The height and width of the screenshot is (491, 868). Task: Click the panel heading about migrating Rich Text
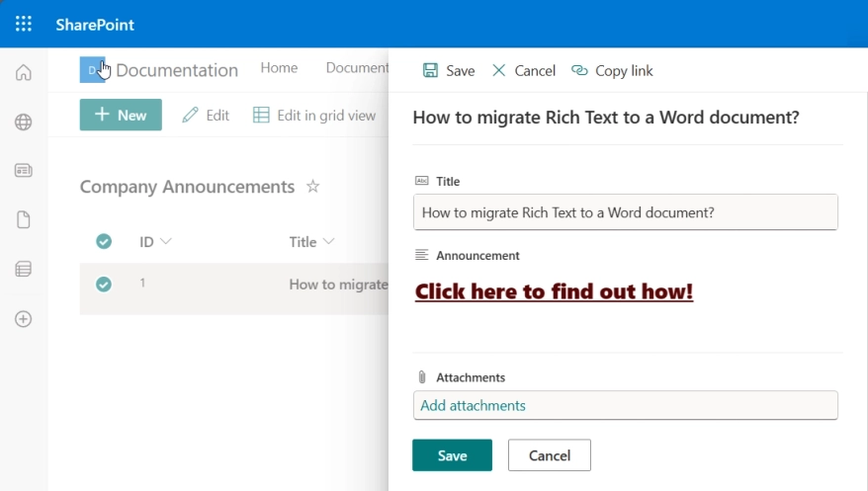point(606,118)
